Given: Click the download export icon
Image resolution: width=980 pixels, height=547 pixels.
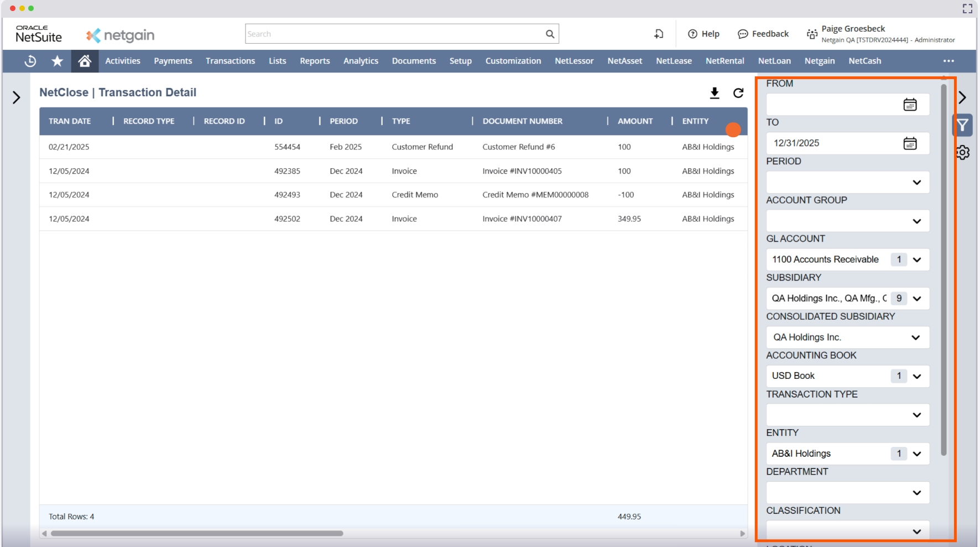Looking at the screenshot, I should [715, 93].
